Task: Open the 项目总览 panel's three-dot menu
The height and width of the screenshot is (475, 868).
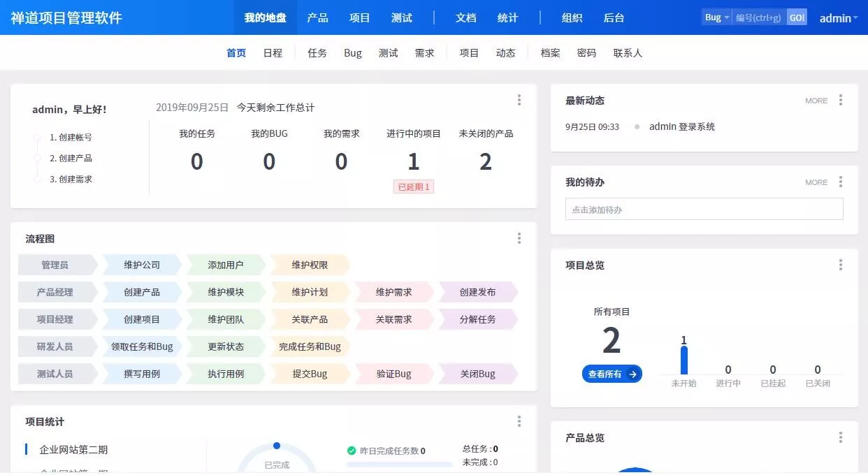Action: 840,265
